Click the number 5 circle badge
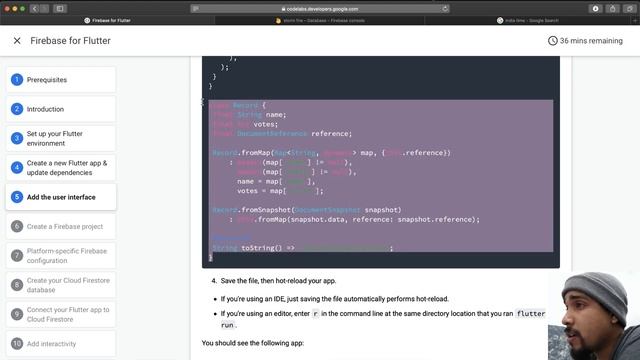Viewport: 640px width, 360px height. (x=17, y=197)
